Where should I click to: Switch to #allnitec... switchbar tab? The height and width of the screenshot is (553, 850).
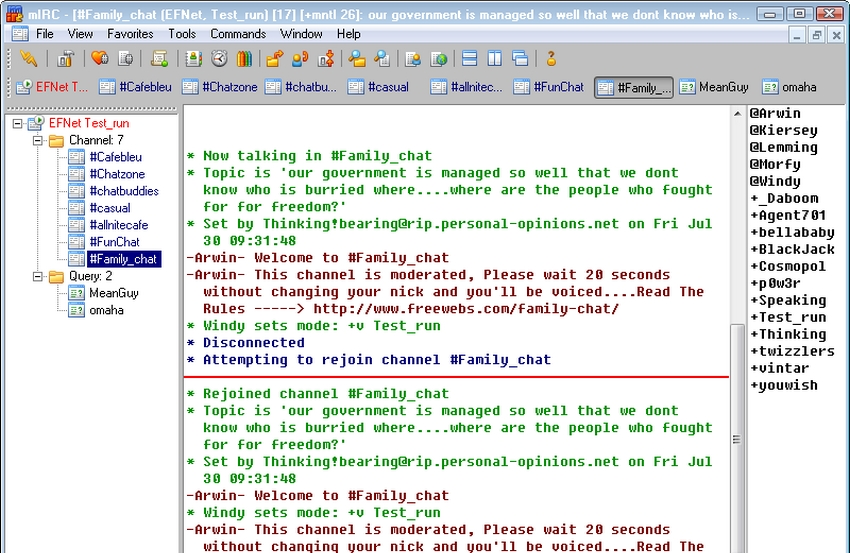pyautogui.click(x=468, y=87)
